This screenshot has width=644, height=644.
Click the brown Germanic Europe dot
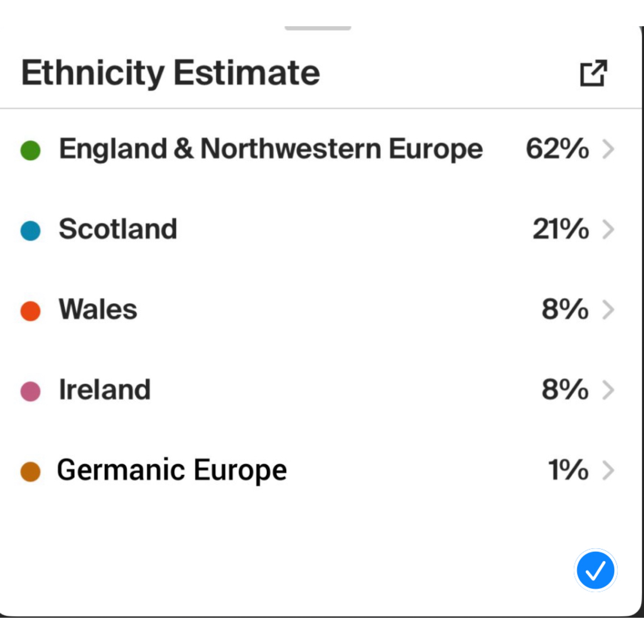coord(30,472)
